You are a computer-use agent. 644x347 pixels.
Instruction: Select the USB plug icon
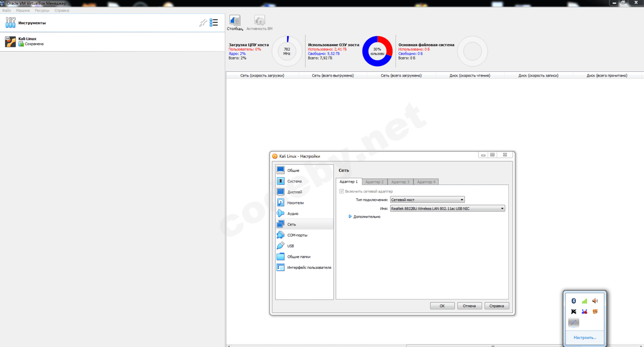click(x=281, y=245)
